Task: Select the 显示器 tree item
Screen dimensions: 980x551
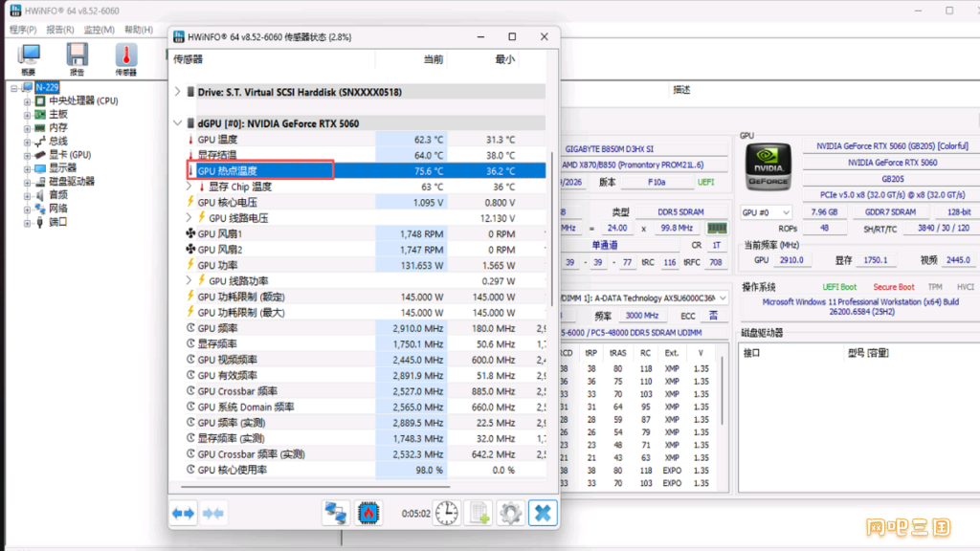Action: (x=63, y=168)
